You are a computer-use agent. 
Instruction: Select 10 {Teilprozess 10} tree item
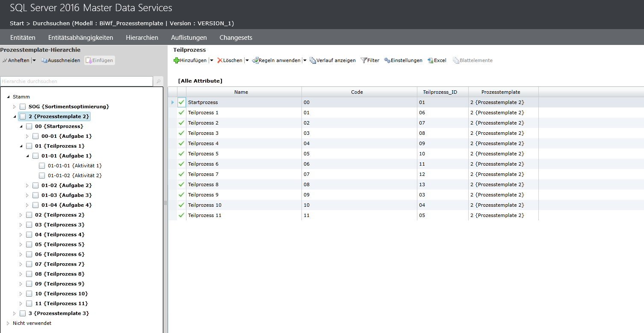tap(61, 294)
